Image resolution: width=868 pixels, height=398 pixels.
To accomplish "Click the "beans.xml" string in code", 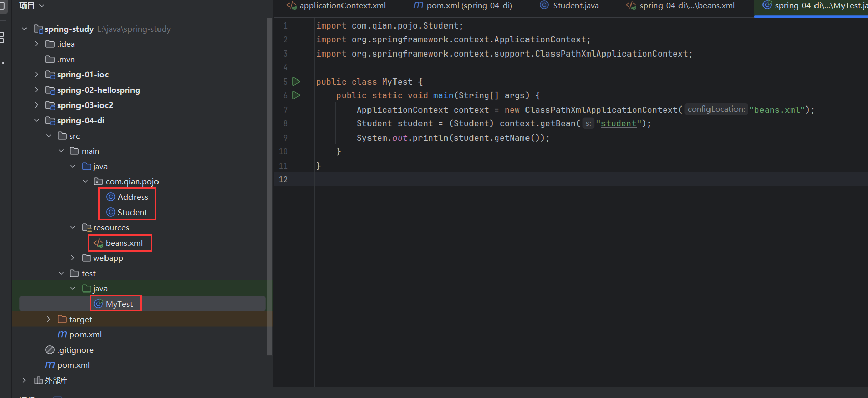I will pos(777,110).
